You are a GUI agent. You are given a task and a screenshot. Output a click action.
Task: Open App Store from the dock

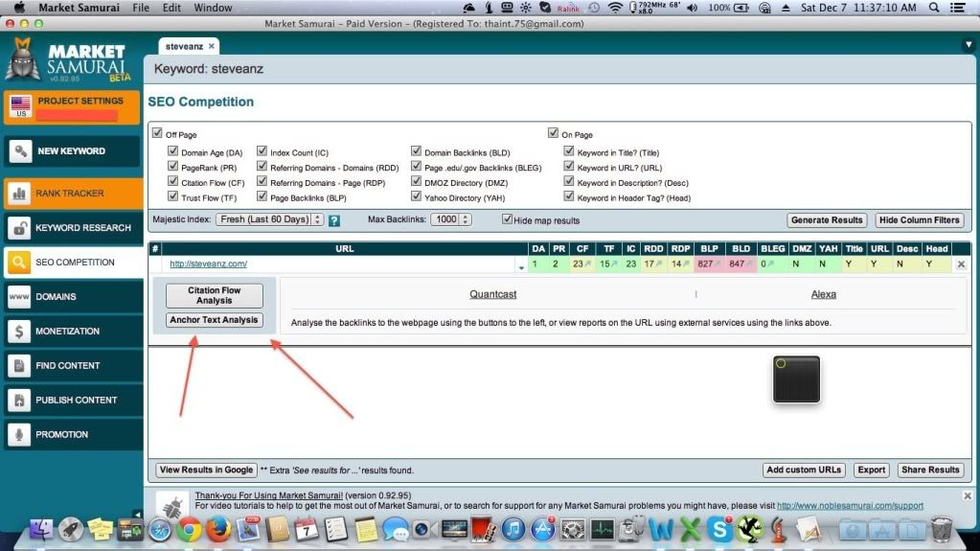[x=542, y=530]
